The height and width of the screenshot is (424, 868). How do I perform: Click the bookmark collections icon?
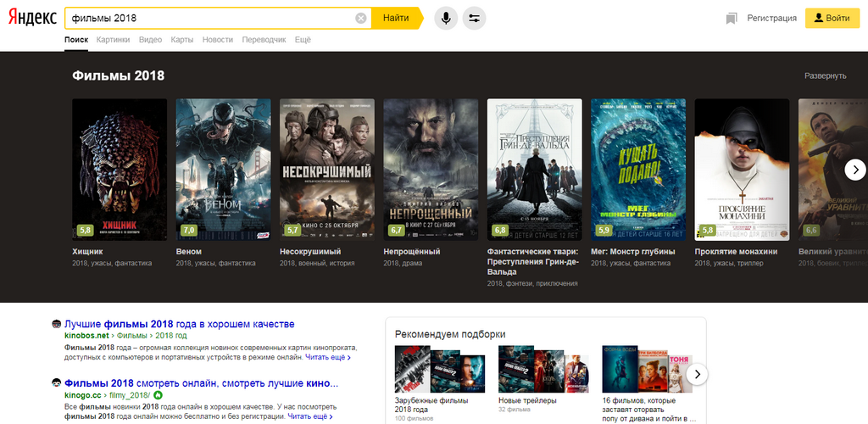pos(732,19)
